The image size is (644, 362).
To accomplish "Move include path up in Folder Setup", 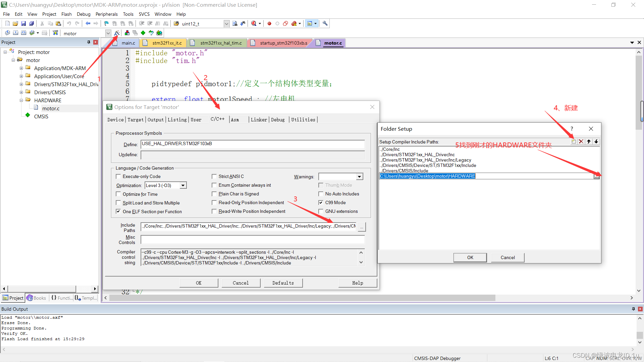I will pos(589,141).
